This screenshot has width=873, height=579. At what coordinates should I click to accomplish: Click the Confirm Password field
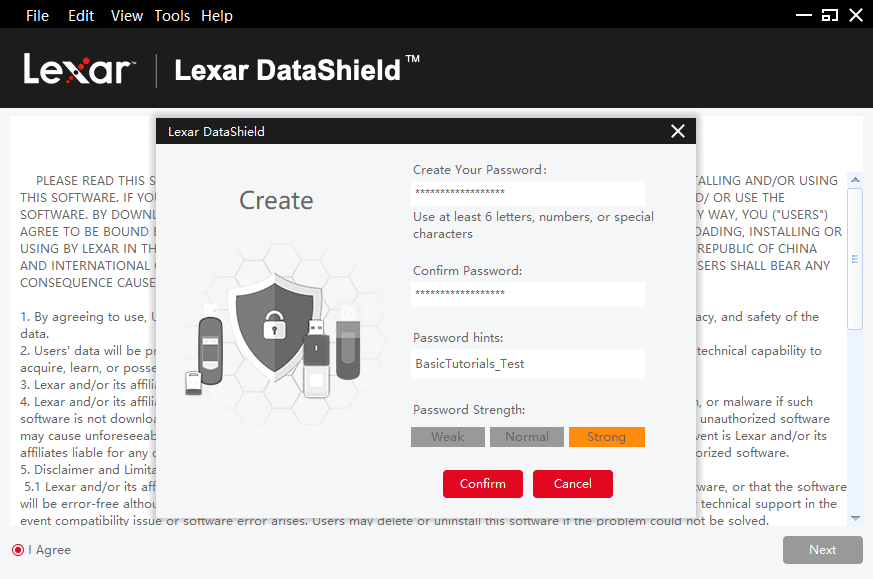[528, 294]
